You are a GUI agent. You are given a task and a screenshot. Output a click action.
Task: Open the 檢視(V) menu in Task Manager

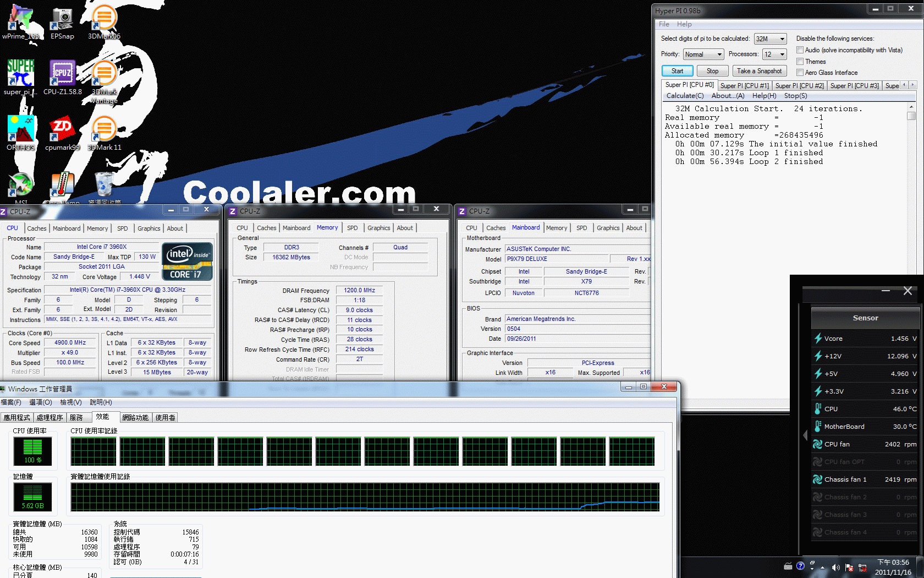71,402
